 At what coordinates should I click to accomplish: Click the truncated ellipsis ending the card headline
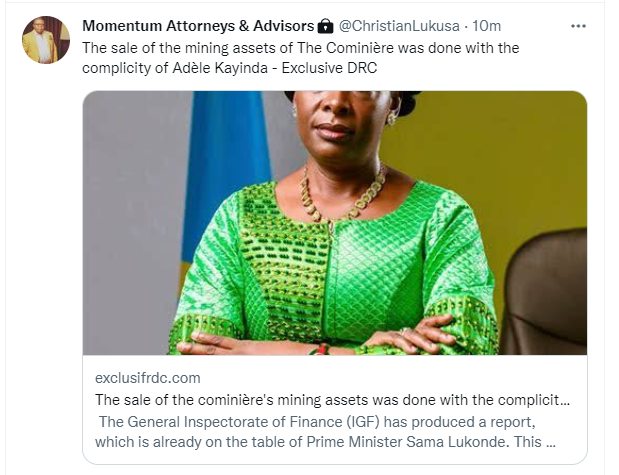point(566,399)
